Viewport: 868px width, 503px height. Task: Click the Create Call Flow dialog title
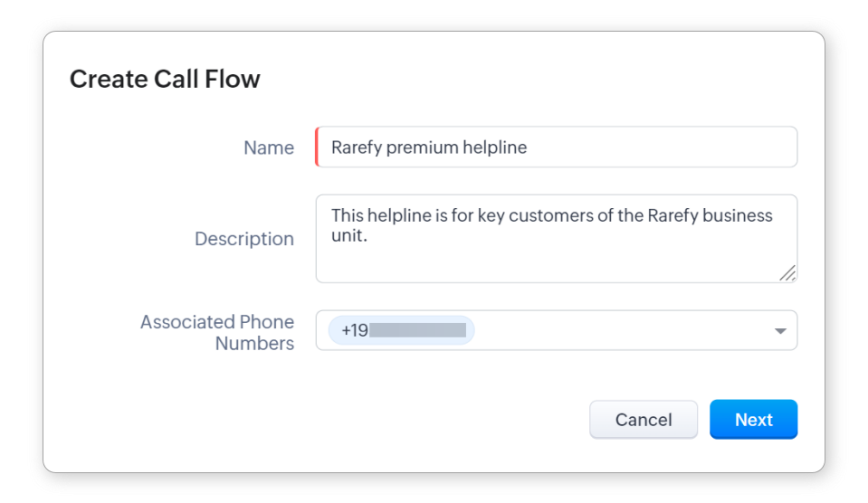point(165,80)
